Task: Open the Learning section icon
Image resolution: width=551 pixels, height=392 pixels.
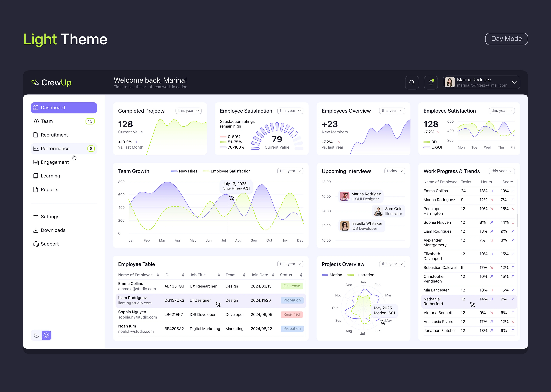Action: [35, 176]
